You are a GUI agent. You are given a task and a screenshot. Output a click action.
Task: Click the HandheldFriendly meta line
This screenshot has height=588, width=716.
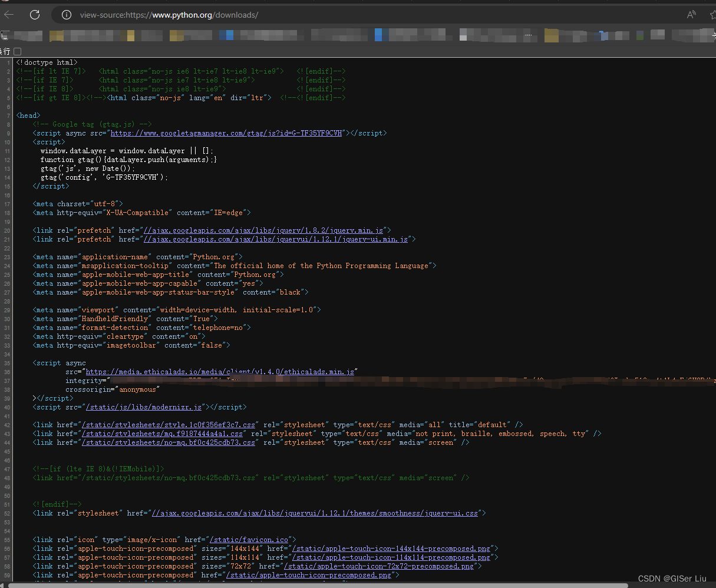point(126,319)
